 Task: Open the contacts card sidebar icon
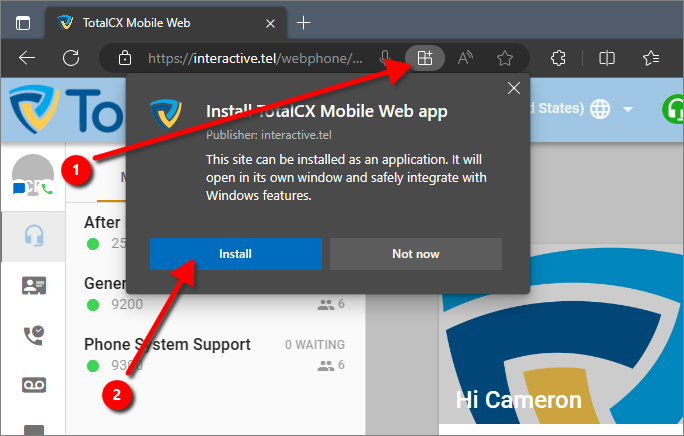tap(34, 286)
